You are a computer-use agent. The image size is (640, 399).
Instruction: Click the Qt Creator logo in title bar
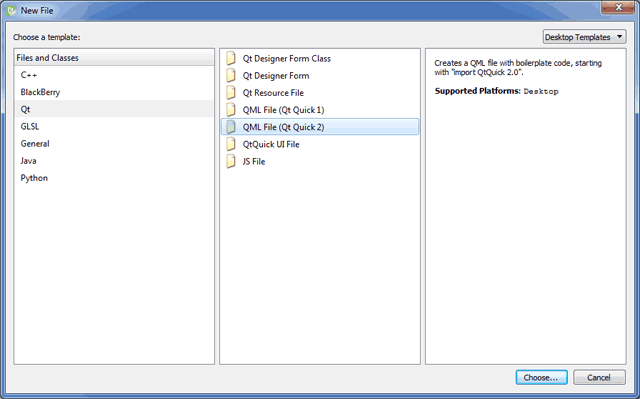click(11, 11)
